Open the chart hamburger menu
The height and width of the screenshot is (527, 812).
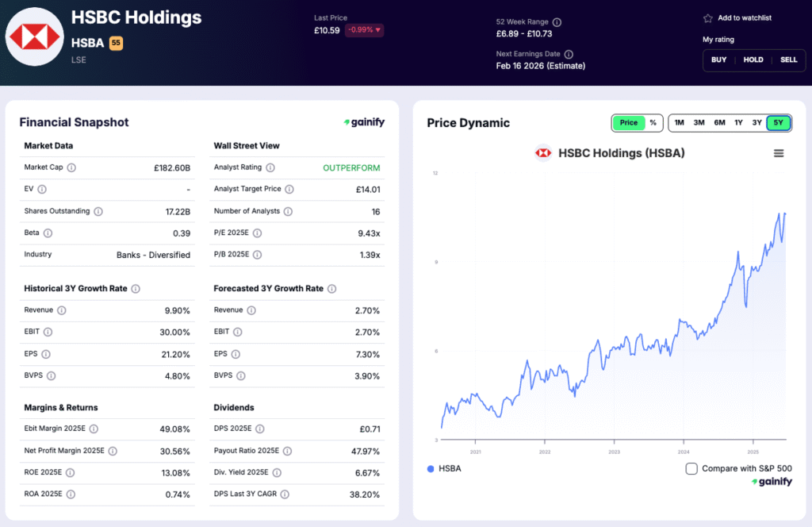[779, 153]
